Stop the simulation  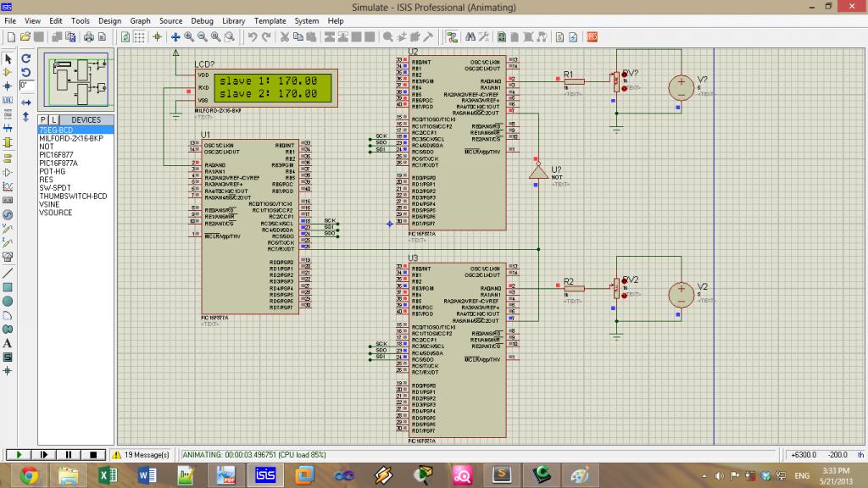(93, 455)
